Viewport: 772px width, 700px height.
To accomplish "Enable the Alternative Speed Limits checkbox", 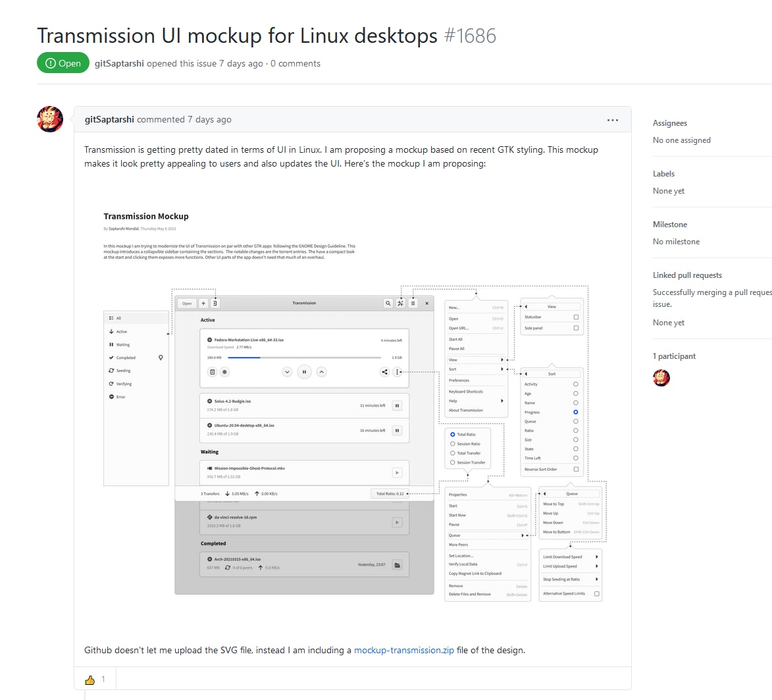I will point(597,593).
